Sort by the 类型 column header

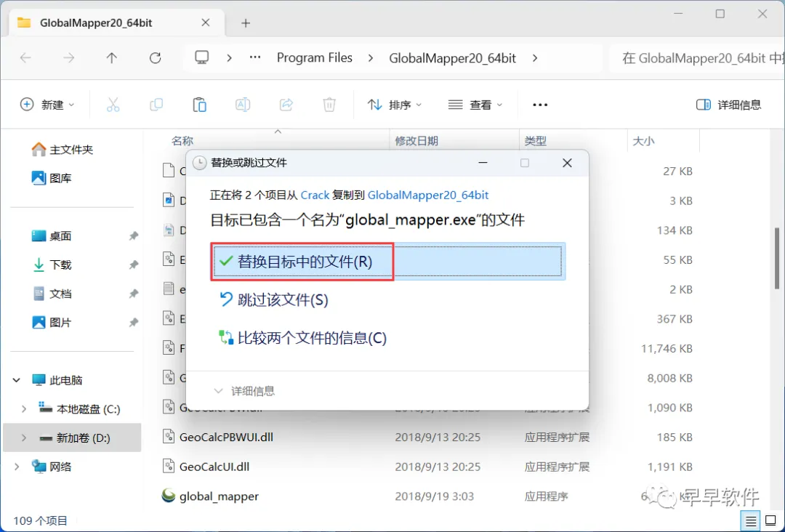[535, 141]
